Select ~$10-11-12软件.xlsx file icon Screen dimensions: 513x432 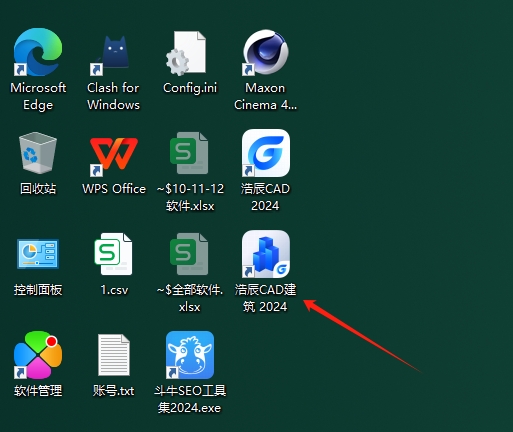point(189,153)
